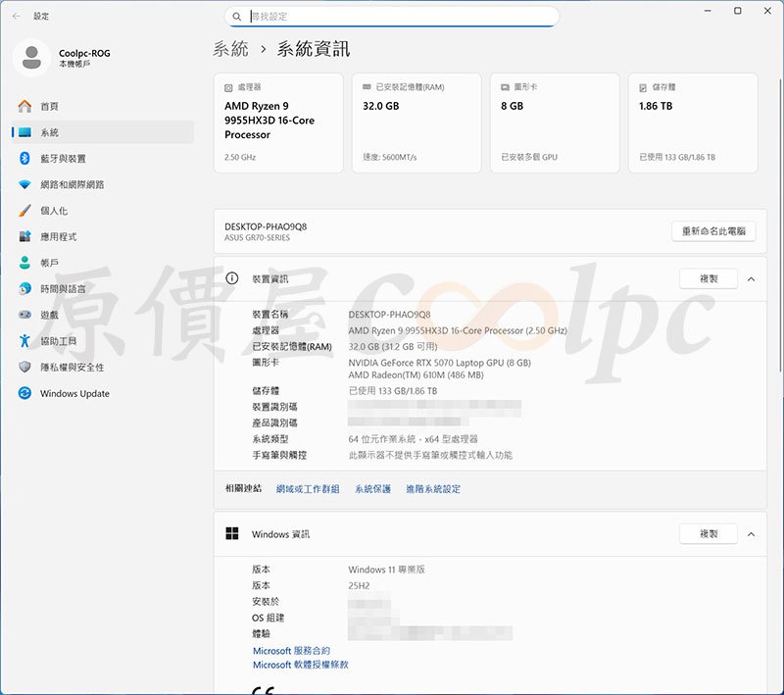Click the 尋找設定 search field
The width and height of the screenshot is (784, 695).
click(392, 17)
